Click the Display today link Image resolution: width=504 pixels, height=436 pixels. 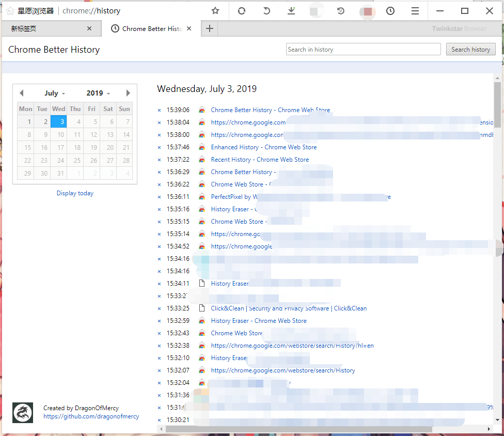75,193
